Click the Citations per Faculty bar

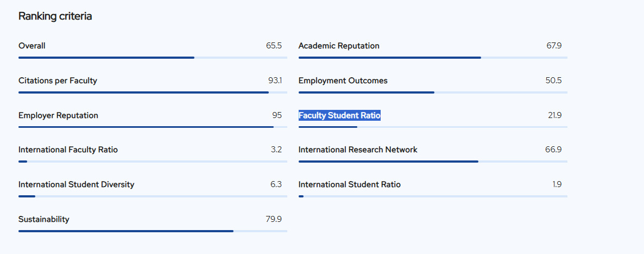[x=153, y=92]
